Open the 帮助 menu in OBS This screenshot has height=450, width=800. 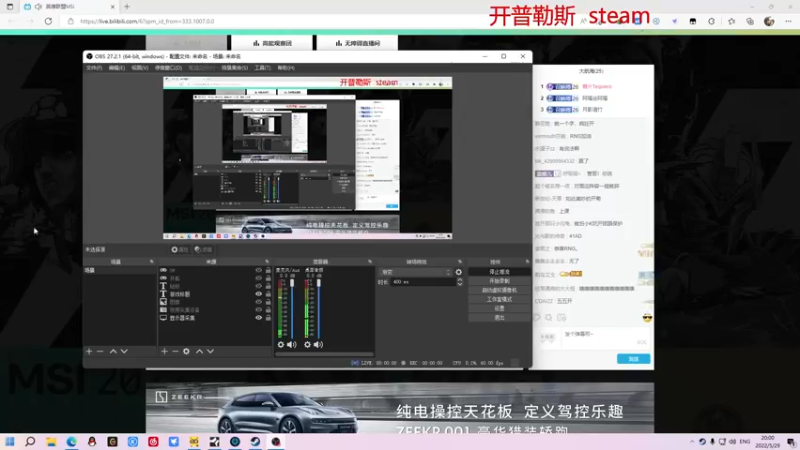click(x=286, y=67)
